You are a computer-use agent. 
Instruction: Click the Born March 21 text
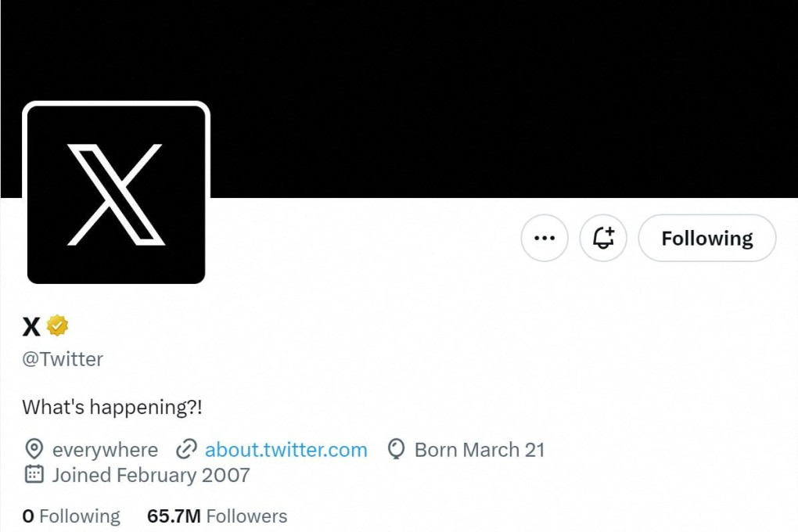click(478, 449)
